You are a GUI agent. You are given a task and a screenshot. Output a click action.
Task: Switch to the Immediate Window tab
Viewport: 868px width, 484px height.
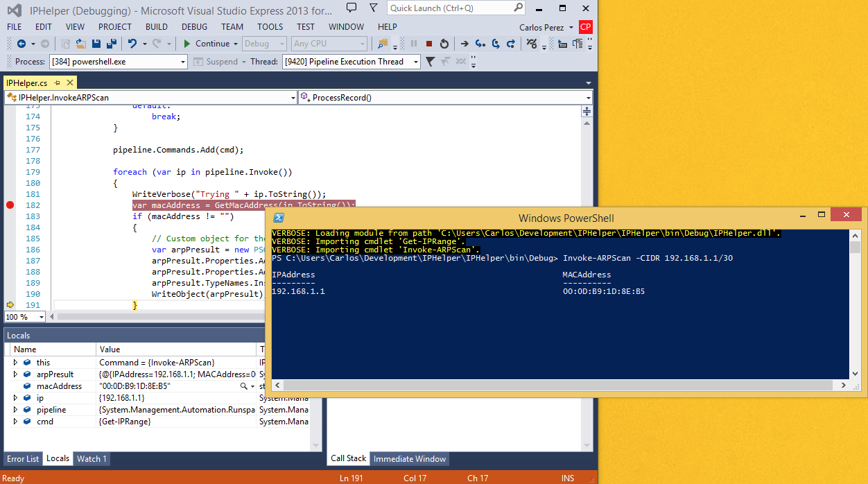pos(410,458)
